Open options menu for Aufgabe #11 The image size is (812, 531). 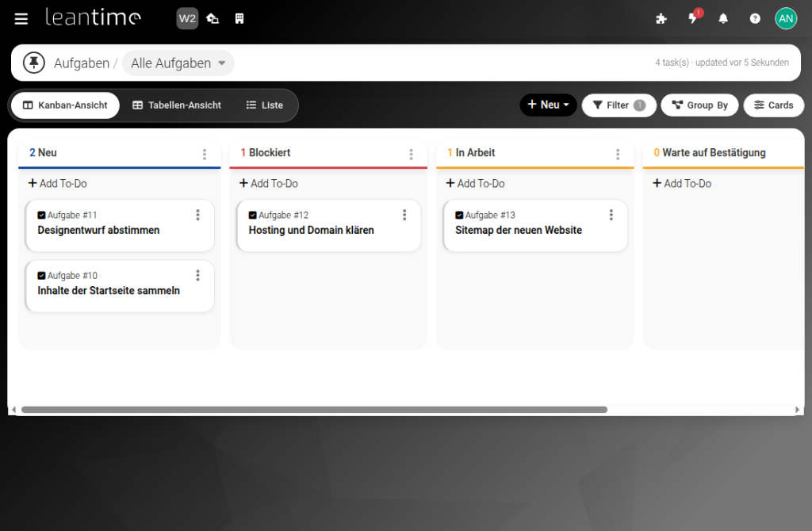pos(197,215)
